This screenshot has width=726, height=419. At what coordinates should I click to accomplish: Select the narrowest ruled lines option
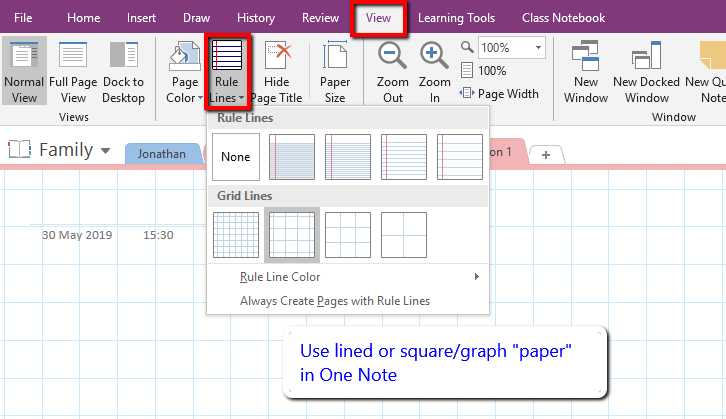(292, 157)
